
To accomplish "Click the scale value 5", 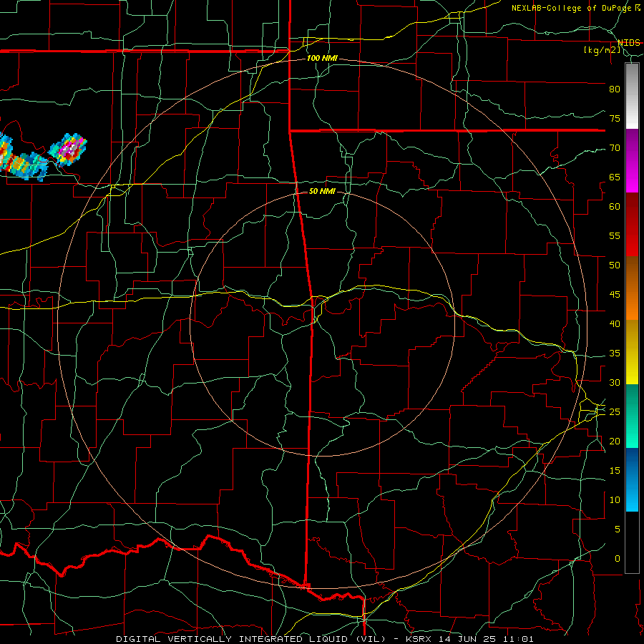I will click(618, 529).
